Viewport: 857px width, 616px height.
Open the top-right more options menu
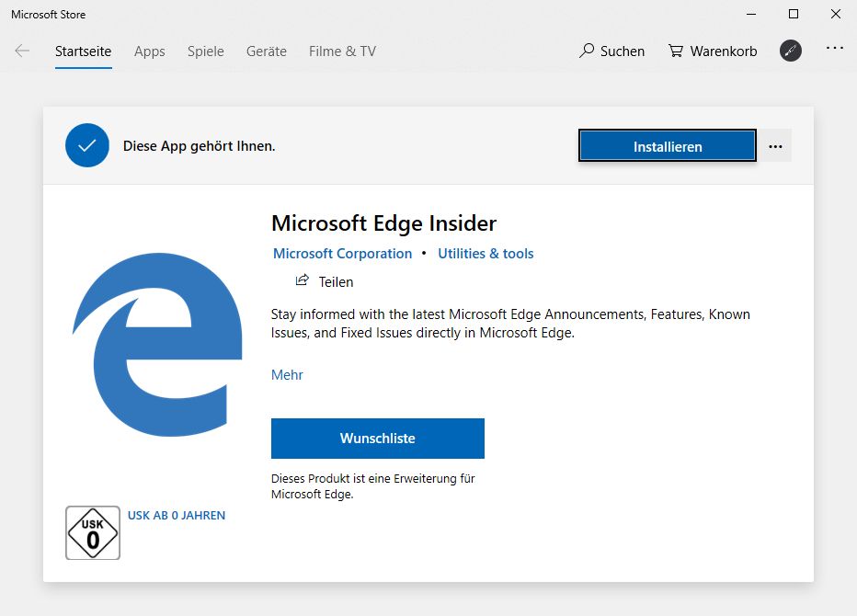point(835,48)
